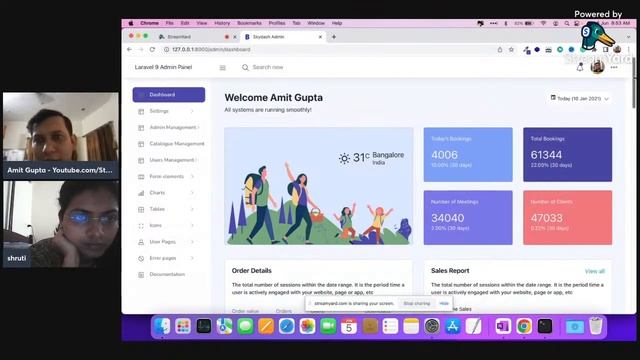Viewport: 640px width, 360px height.
Task: Click the browser back arrow
Action: pos(129,49)
